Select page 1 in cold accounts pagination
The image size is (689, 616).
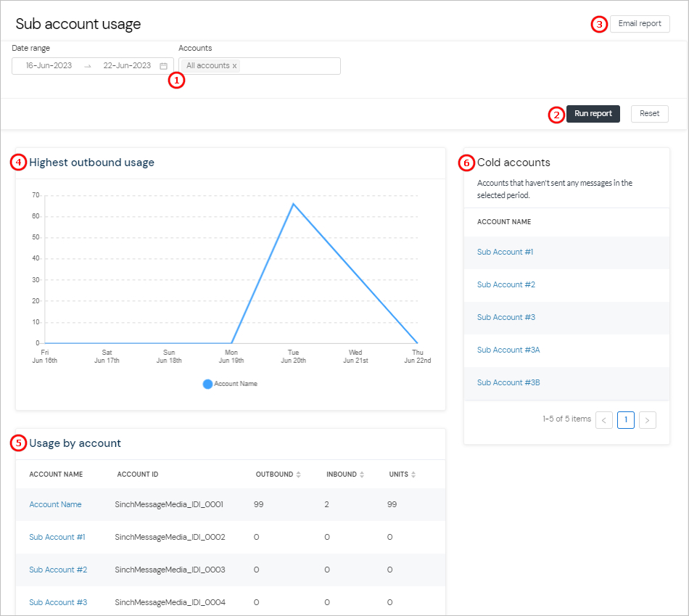(626, 420)
